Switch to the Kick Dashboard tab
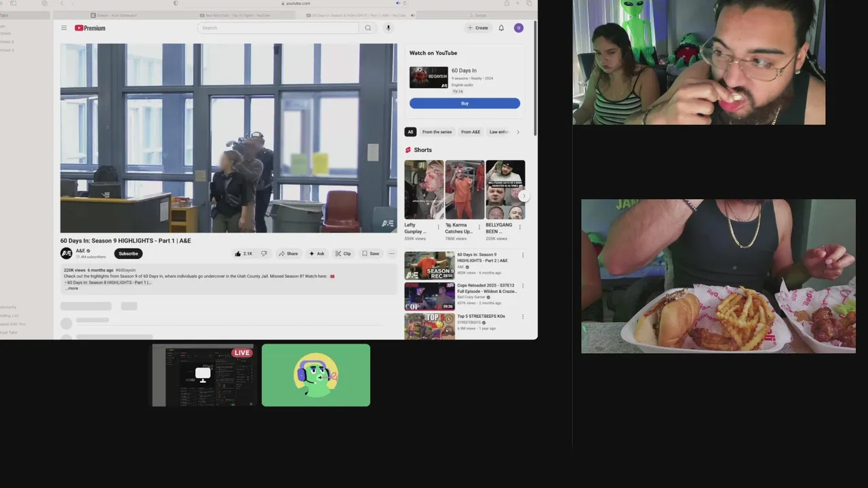 point(113,15)
